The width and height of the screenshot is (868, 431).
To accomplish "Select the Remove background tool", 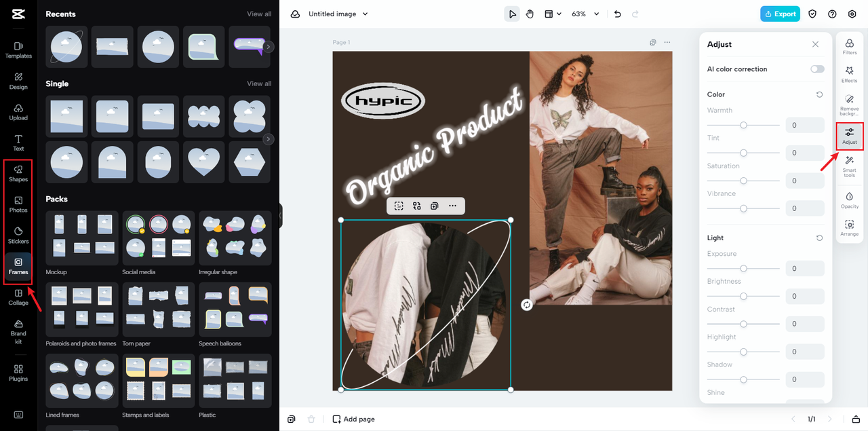I will [849, 105].
